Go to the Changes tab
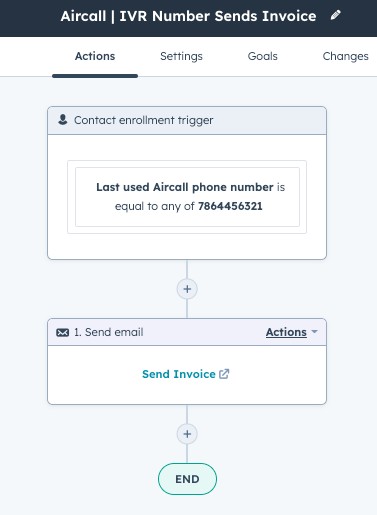Image resolution: width=377 pixels, height=515 pixels. coord(346,56)
